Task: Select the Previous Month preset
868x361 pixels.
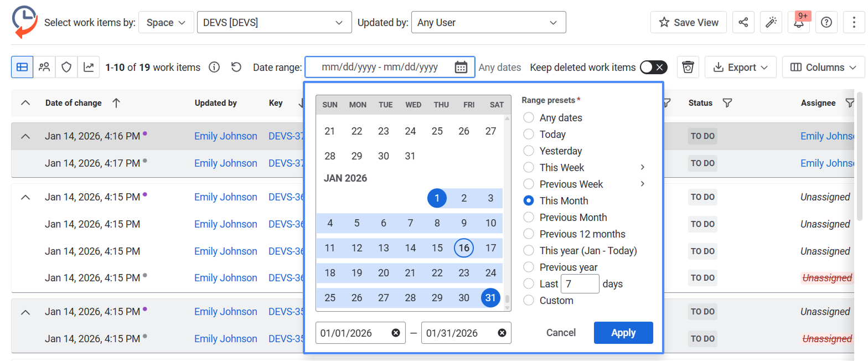Action: point(529,218)
